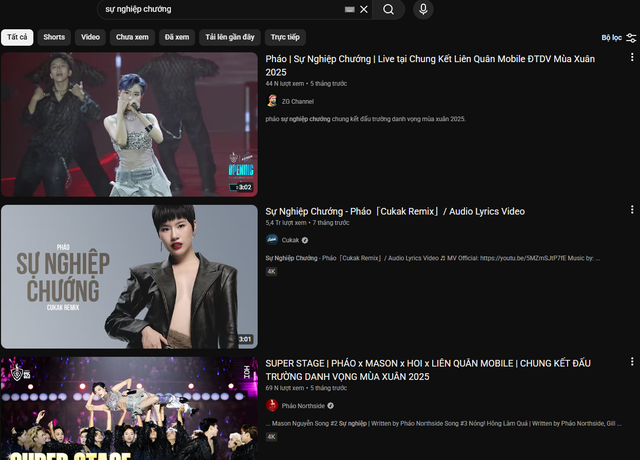This screenshot has width=640, height=460.
Task: Open more options for Cukak Remix video
Action: (631, 210)
